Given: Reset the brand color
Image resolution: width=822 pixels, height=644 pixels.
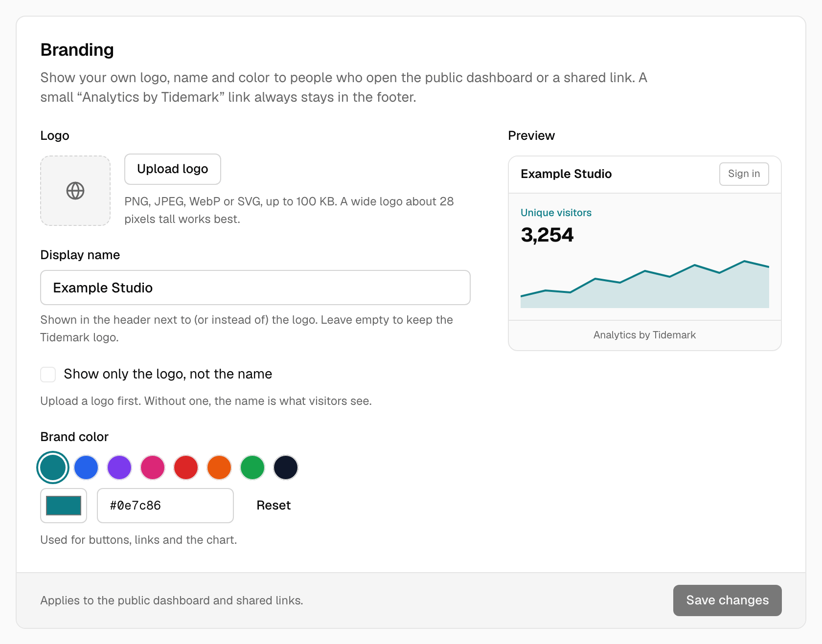Looking at the screenshot, I should (274, 506).
